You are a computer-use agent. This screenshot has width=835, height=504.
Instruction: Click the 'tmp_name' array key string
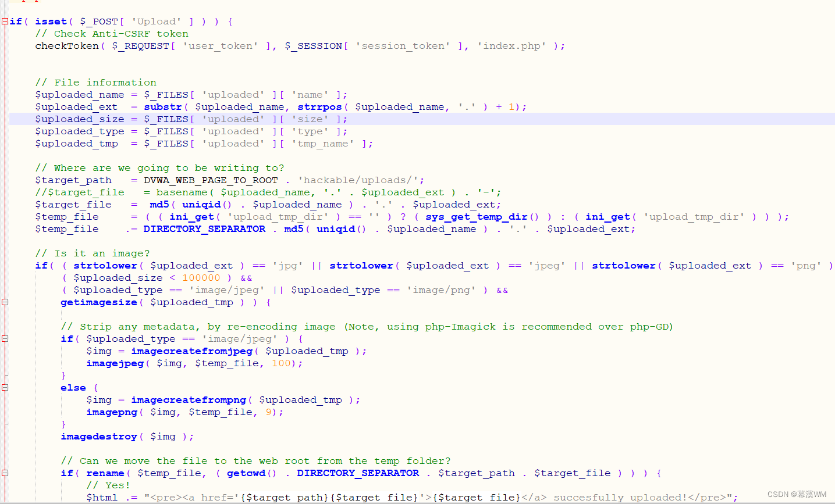coord(323,144)
